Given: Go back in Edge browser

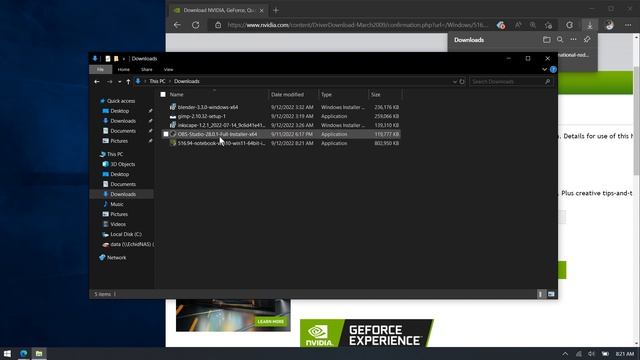Looking at the screenshot, I should pos(177,25).
